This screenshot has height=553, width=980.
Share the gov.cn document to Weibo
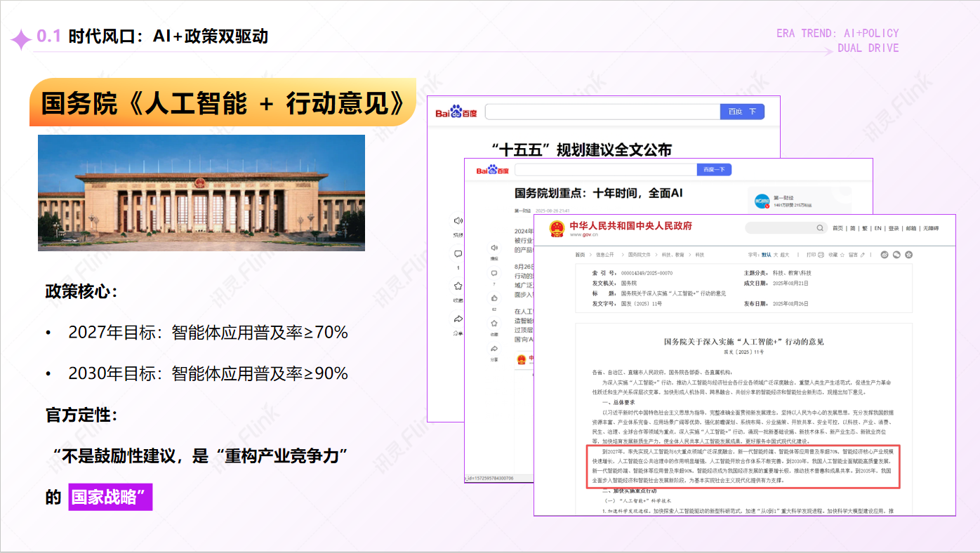click(x=885, y=255)
